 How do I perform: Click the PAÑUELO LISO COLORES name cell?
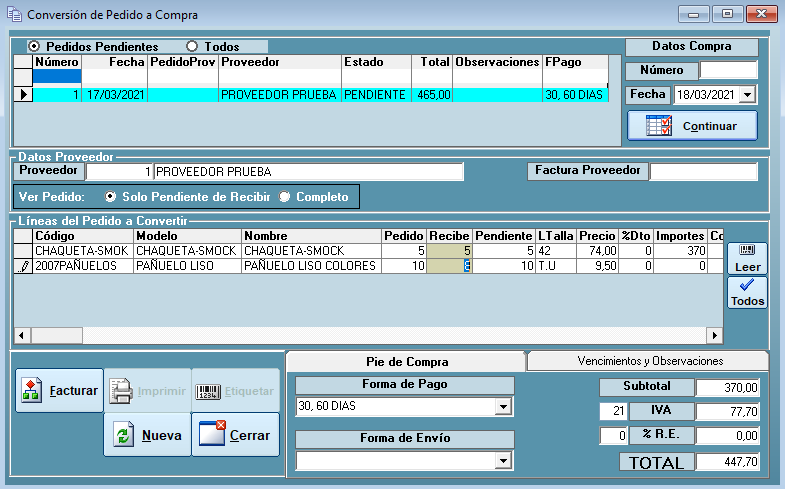[x=311, y=266]
